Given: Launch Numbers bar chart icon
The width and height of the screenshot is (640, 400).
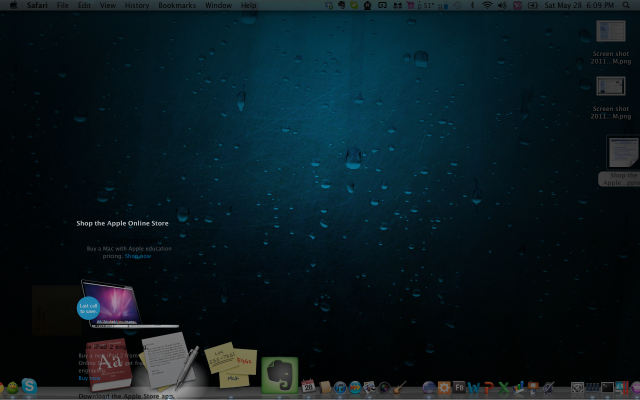Looking at the screenshot, I should [518, 387].
